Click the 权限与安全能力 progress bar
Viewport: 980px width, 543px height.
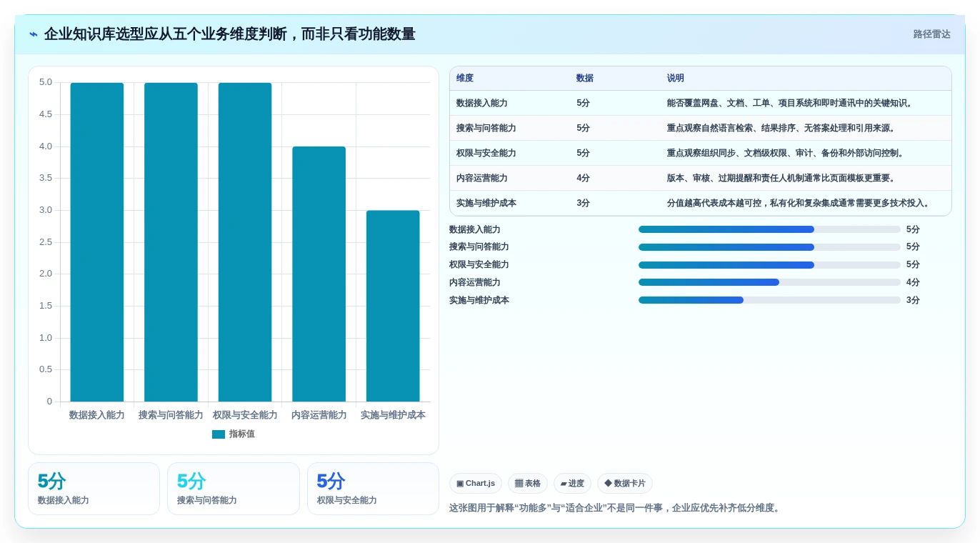coord(769,265)
